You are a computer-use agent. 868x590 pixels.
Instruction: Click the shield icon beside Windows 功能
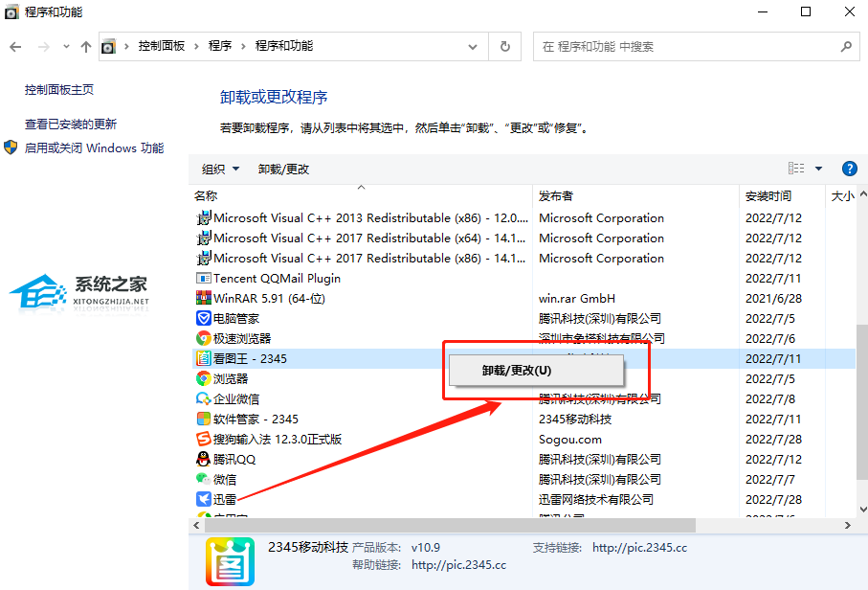11,147
